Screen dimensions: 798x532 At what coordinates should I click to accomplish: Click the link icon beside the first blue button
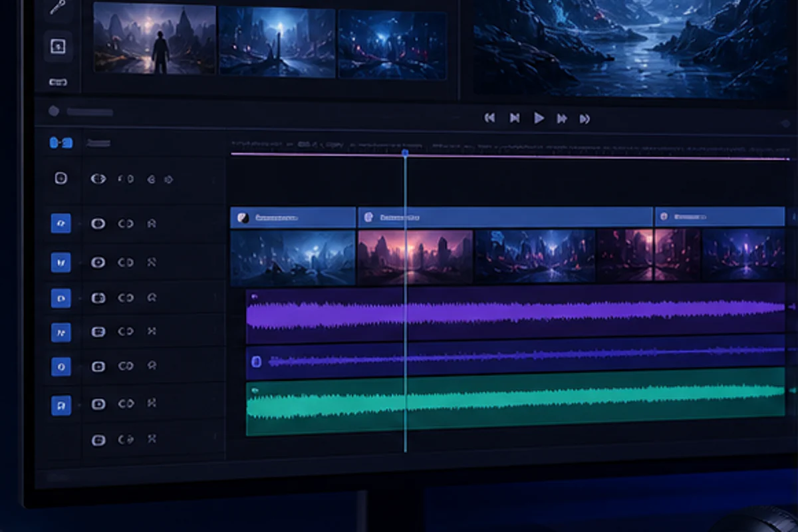pyautogui.click(x=126, y=224)
